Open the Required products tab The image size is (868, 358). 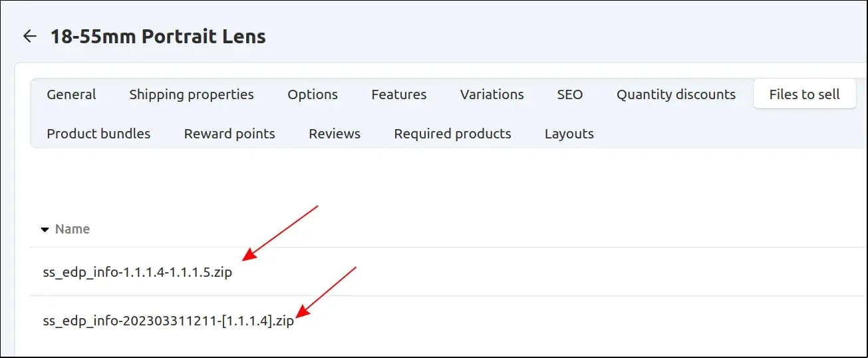[x=452, y=134]
